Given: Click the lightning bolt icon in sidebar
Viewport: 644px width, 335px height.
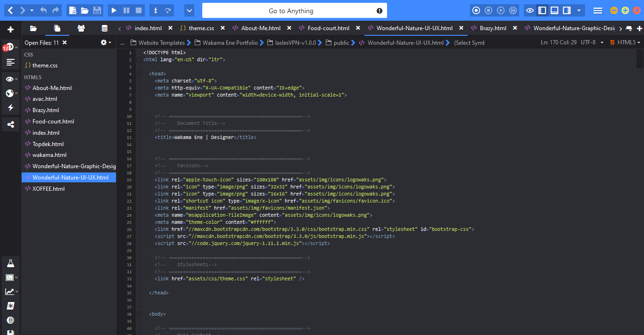Looking at the screenshot, I should [x=10, y=108].
